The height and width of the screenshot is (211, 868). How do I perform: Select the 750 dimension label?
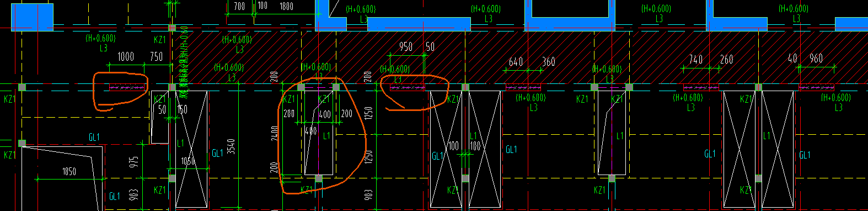point(156,56)
